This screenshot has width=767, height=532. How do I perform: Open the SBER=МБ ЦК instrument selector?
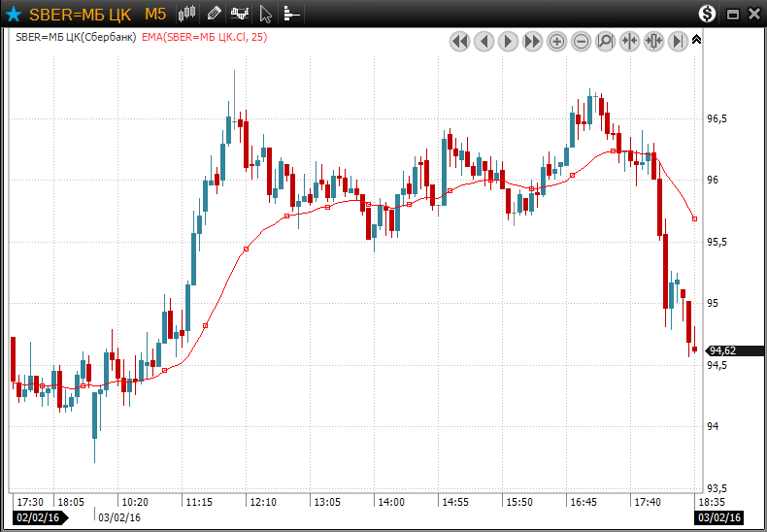[80, 14]
